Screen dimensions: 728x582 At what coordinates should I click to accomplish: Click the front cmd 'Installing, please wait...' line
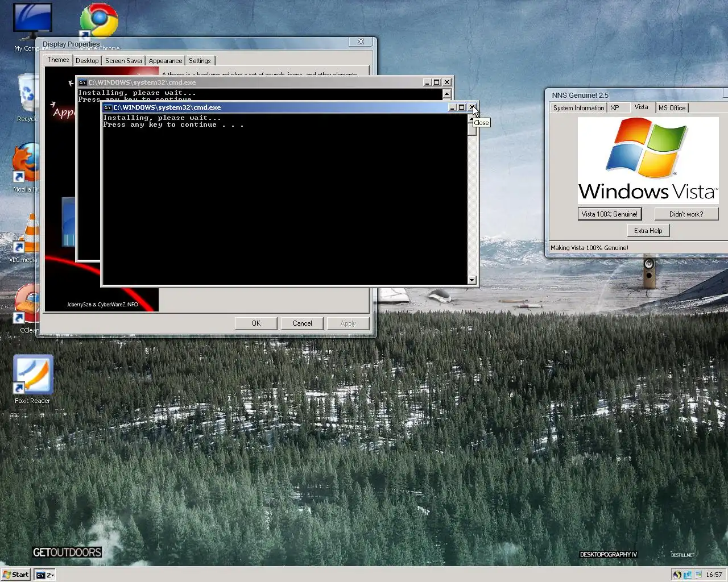[162, 118]
